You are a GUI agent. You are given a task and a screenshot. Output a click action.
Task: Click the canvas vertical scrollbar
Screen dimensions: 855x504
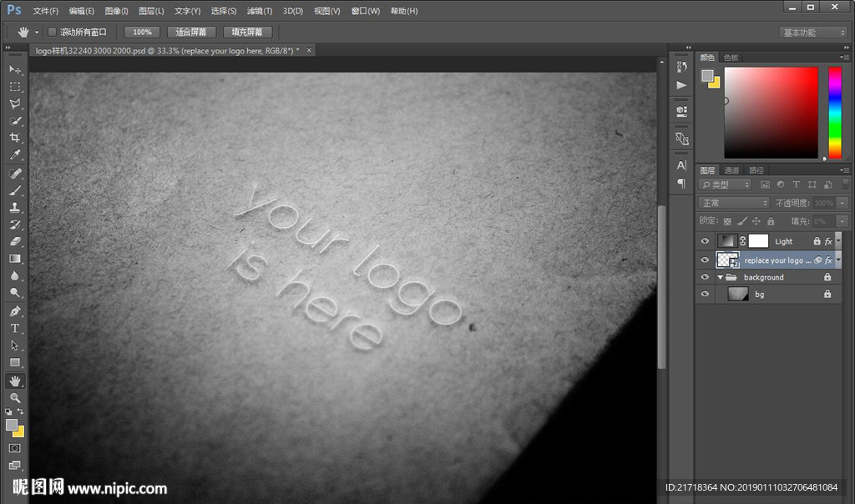tap(661, 286)
